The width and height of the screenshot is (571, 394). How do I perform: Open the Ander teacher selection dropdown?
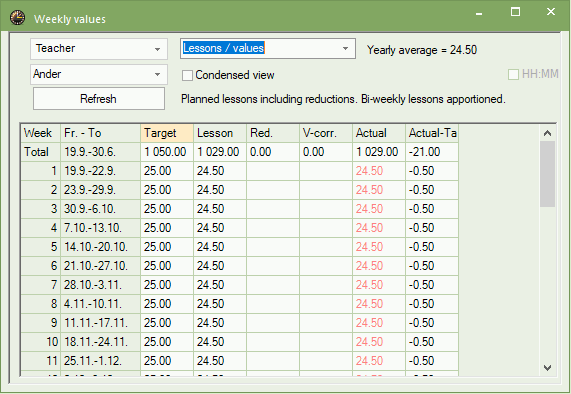(99, 75)
